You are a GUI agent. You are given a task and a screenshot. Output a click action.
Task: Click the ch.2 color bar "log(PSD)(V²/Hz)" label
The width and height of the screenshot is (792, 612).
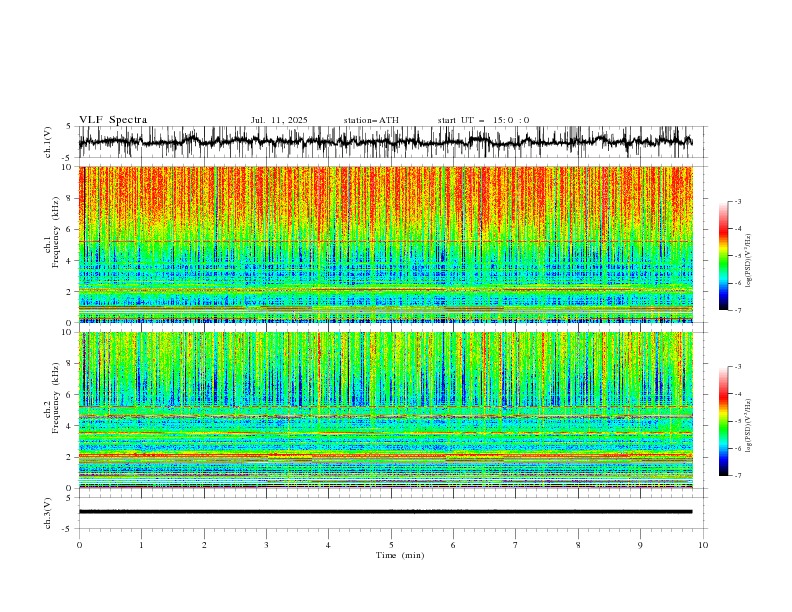point(749,426)
